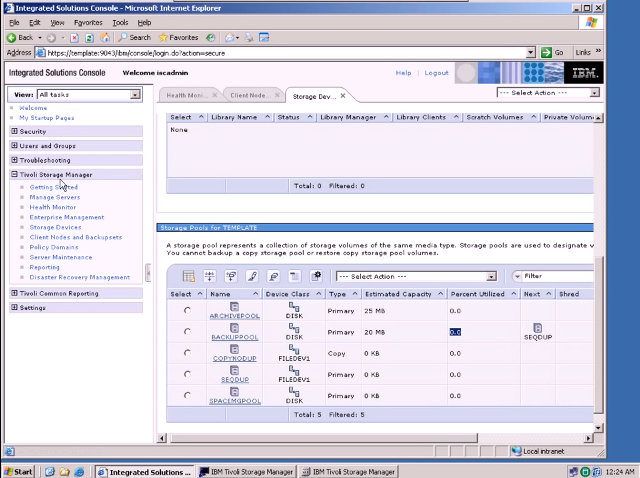640x478 pixels.
Task: Click the browser Home toolbar icon
Action: pyautogui.click(x=107, y=37)
